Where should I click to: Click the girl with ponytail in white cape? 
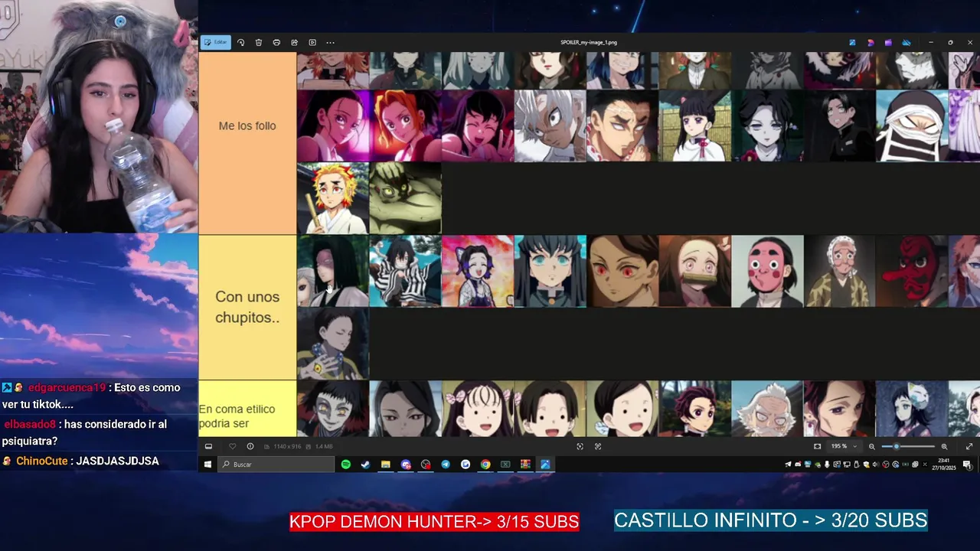(694, 126)
